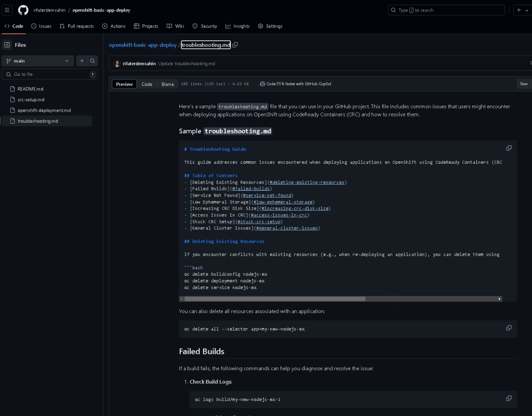The height and width of the screenshot is (416, 532).
Task: Click the scrollbar left arrow in code block
Action: (182, 299)
